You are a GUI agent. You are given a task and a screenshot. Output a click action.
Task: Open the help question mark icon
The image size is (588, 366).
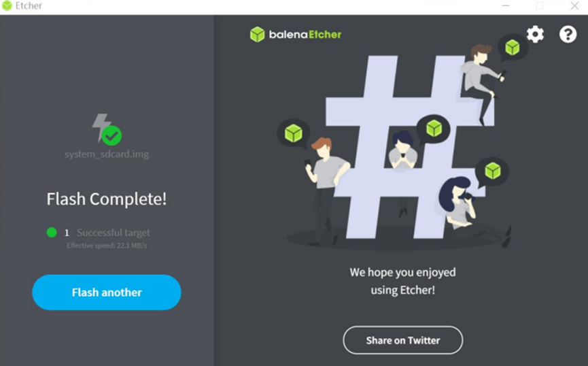pos(568,35)
